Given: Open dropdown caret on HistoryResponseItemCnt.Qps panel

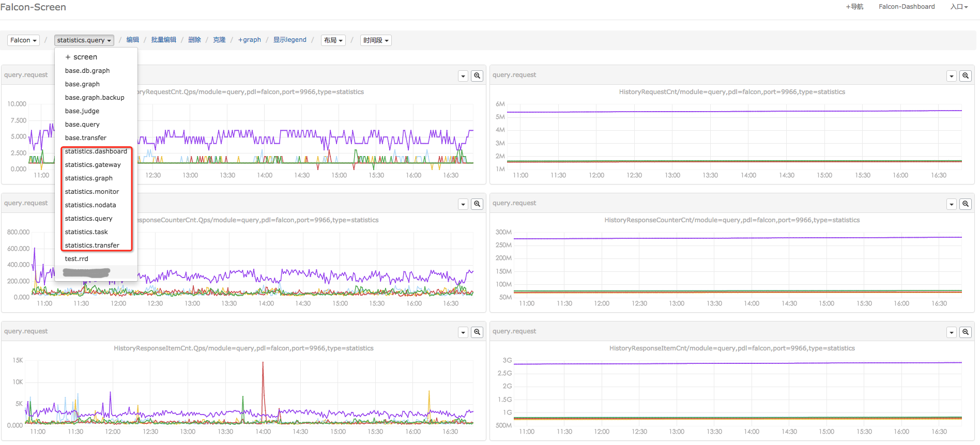Looking at the screenshot, I should point(463,332).
